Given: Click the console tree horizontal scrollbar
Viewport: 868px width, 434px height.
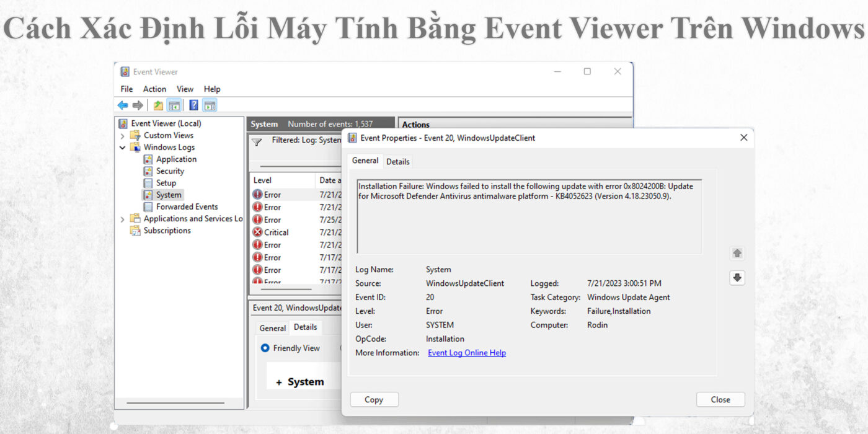Looking at the screenshot, I should pos(176,403).
